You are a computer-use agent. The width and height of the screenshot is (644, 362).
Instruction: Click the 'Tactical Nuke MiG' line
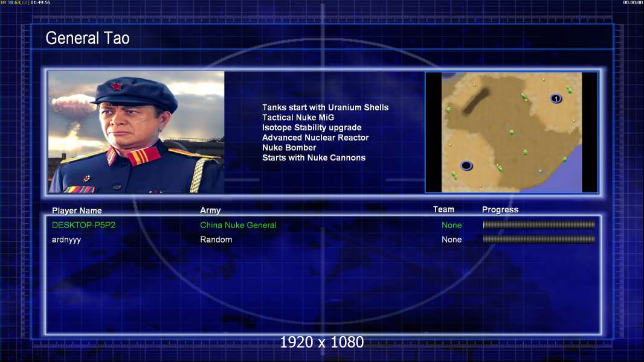point(298,117)
